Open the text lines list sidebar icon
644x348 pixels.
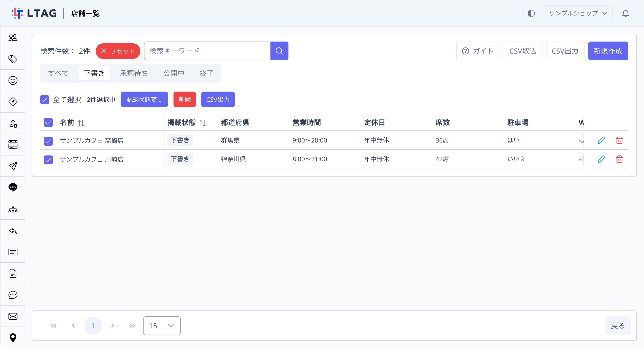click(13, 252)
